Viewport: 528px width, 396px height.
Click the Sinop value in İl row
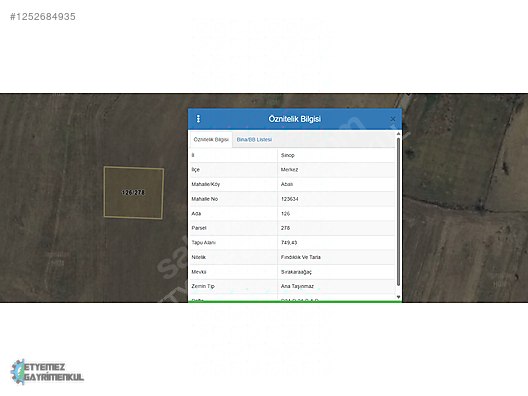pos(288,155)
